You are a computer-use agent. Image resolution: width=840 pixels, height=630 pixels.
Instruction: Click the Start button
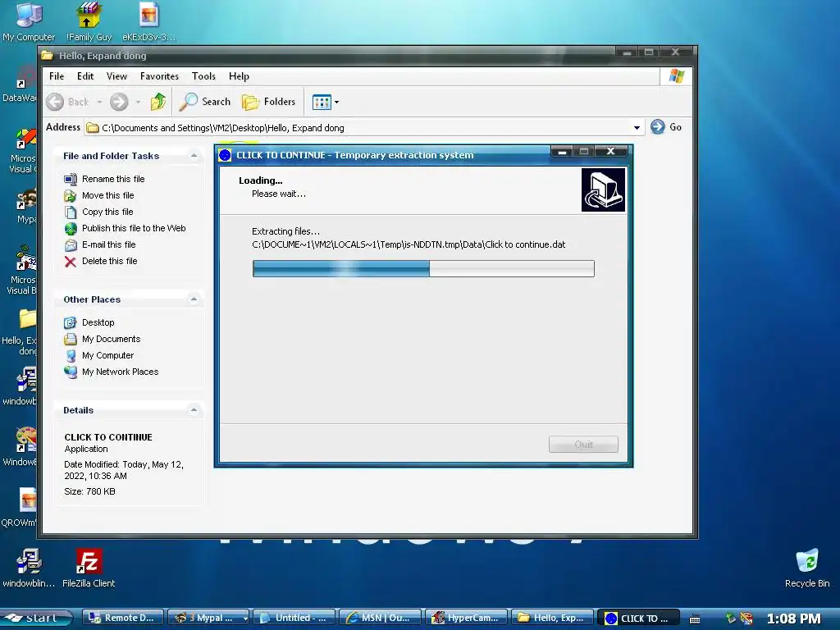[36, 618]
